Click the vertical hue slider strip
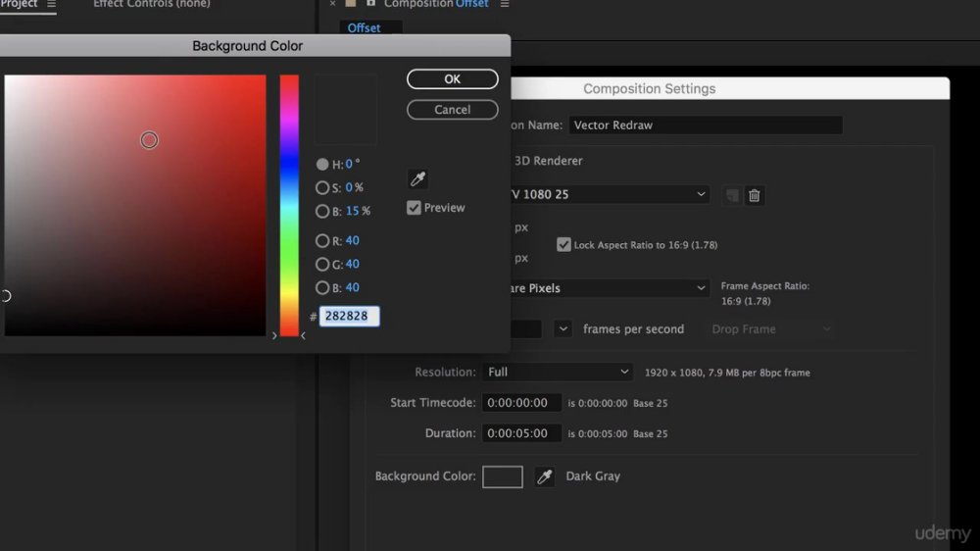 289,205
